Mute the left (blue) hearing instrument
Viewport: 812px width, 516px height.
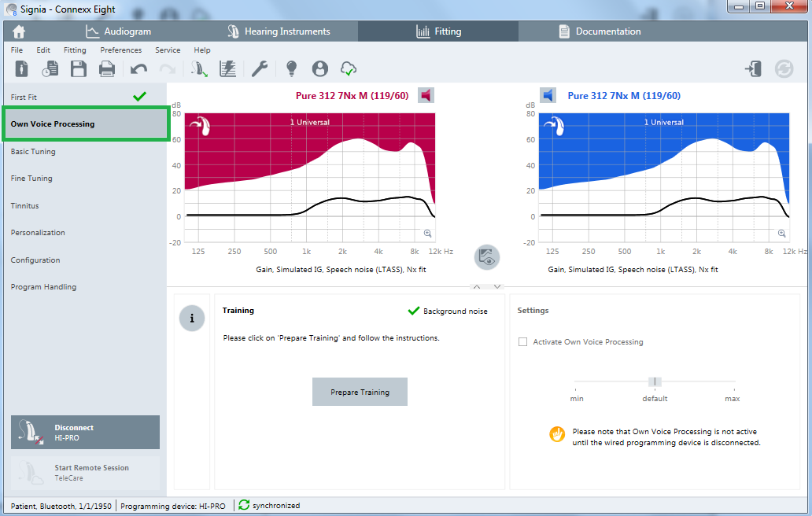tap(548, 95)
